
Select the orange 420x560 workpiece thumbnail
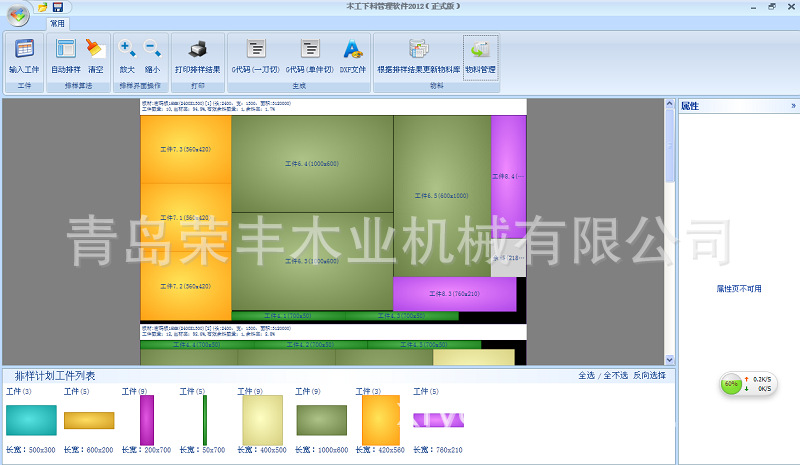click(x=381, y=420)
